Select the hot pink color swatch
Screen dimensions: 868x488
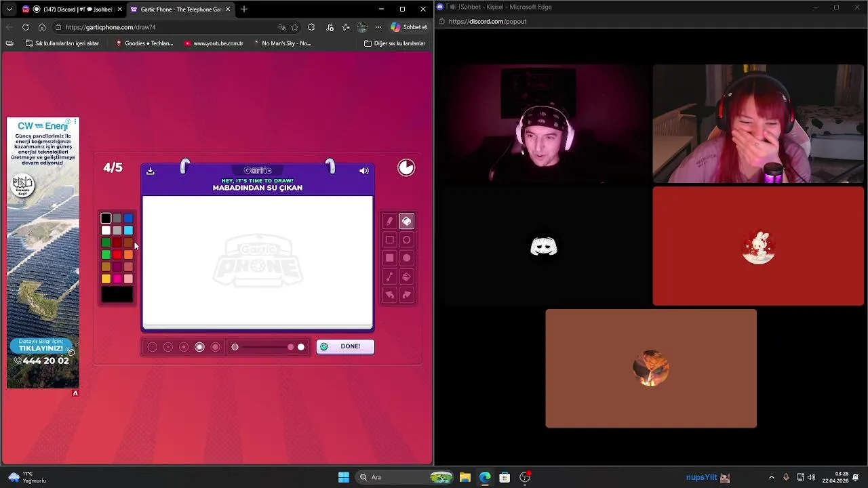pos(117,279)
